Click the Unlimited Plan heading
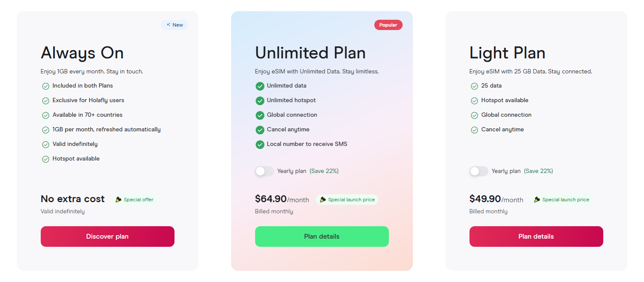 coord(310,53)
